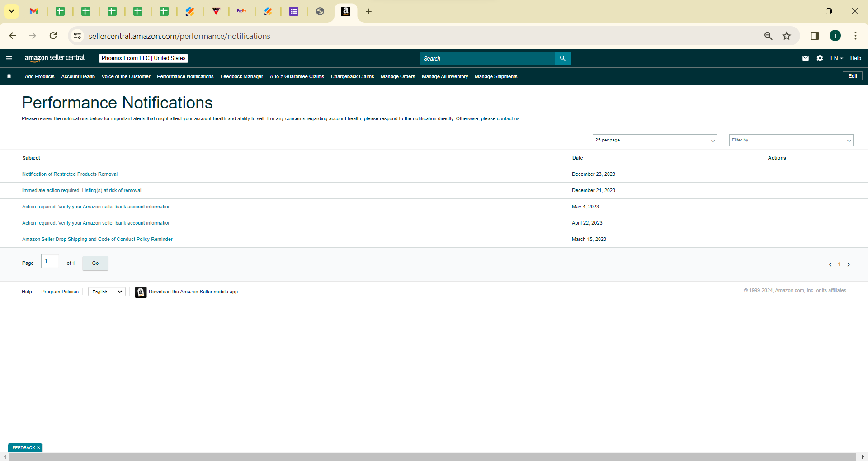Viewport: 868px width, 461px height.
Task: Click the Amazon Seller mobile app icon
Action: pos(141,292)
